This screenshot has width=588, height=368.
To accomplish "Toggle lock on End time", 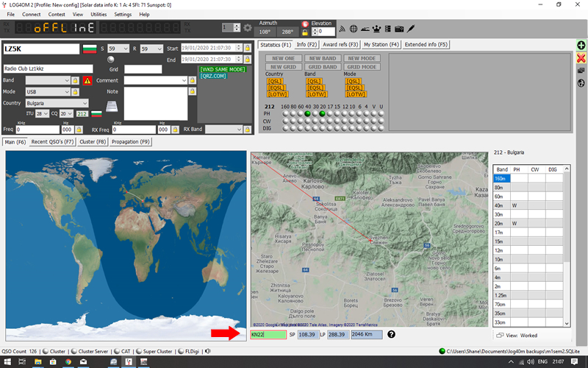I will 247,60.
